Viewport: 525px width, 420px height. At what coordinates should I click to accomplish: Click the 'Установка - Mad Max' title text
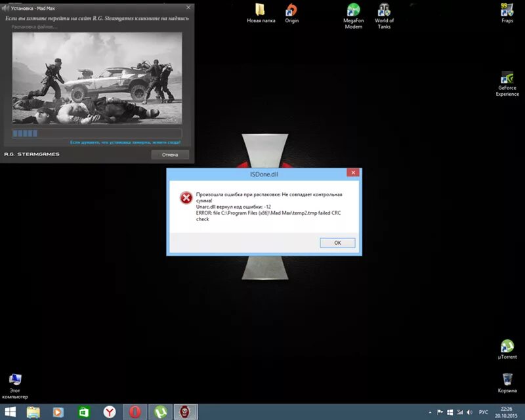pyautogui.click(x=33, y=8)
